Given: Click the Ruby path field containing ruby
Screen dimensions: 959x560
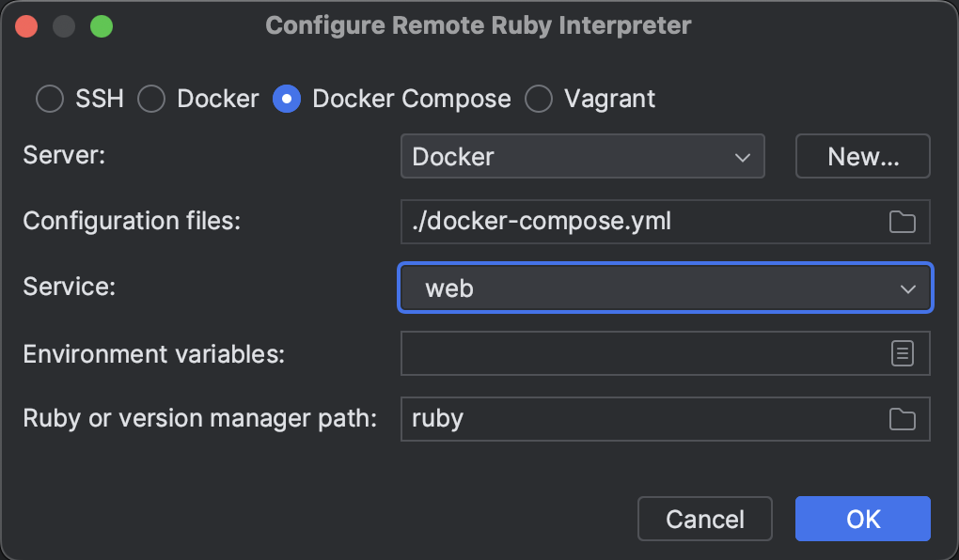Looking at the screenshot, I should tap(639, 419).
